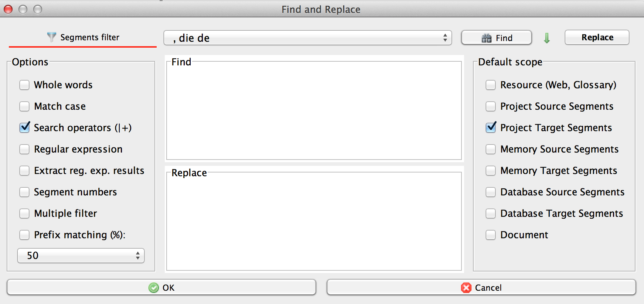Select the Segments filter tab
This screenshot has width=644, height=304.
[x=83, y=37]
